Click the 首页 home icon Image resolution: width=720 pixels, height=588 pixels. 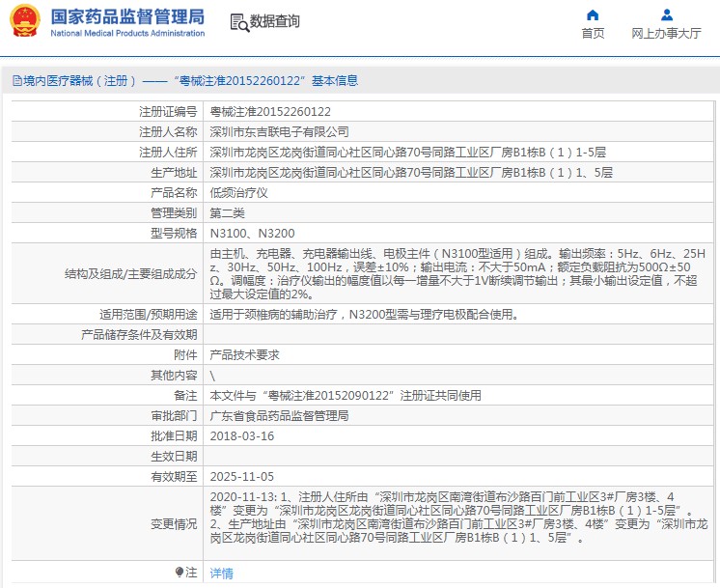[x=593, y=15]
